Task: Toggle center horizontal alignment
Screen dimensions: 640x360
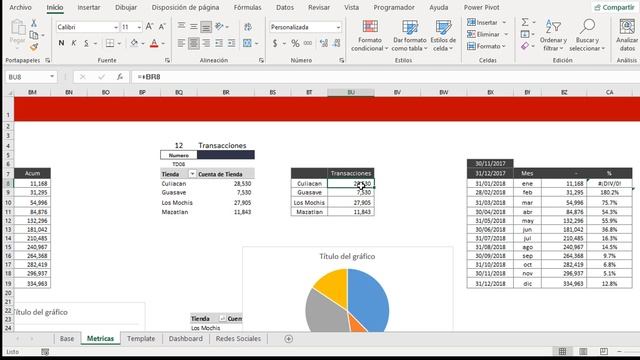Action: coord(194,43)
